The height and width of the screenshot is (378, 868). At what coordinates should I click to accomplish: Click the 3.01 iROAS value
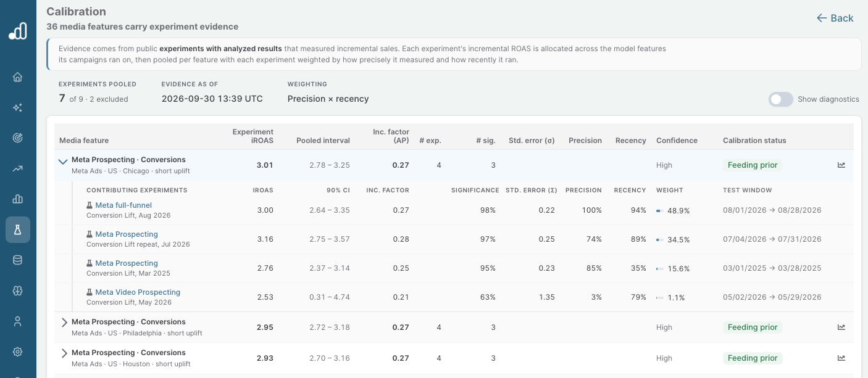click(265, 165)
